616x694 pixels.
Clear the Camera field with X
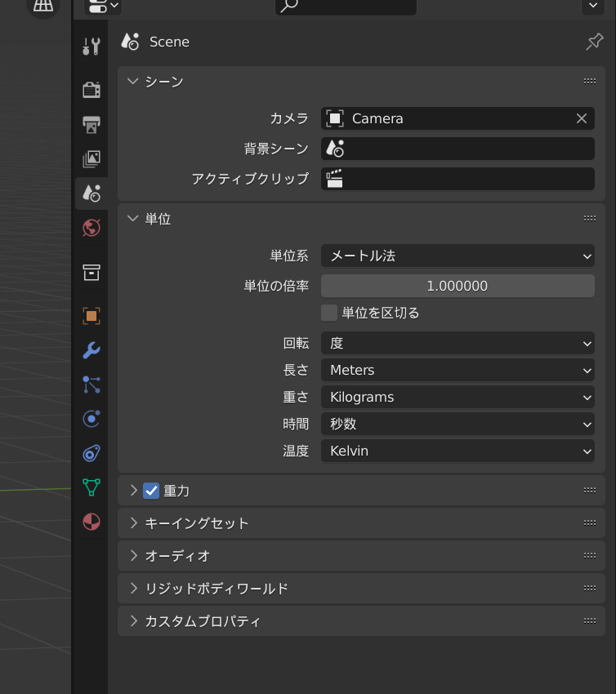coord(582,118)
